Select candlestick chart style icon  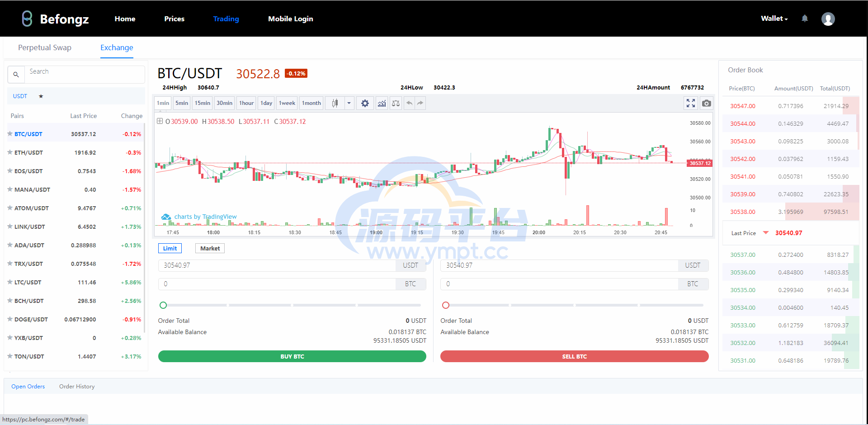tap(335, 103)
